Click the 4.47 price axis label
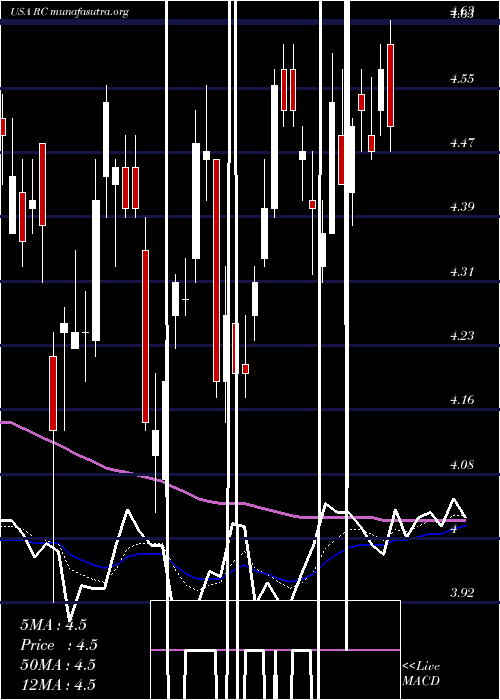 pos(462,143)
